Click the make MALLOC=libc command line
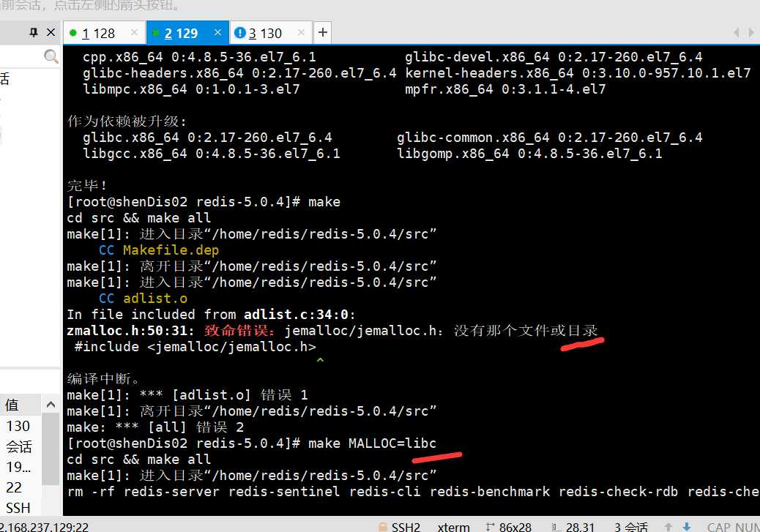Image resolution: width=760 pixels, height=532 pixels. tap(252, 443)
